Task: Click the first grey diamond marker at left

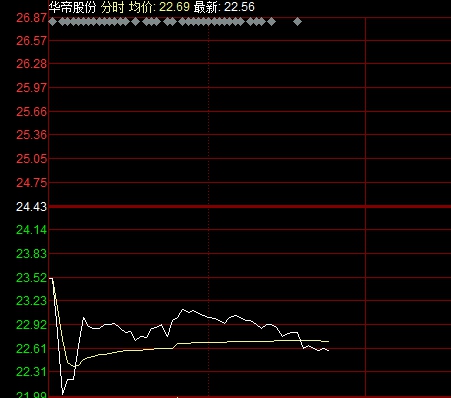Action: 53,22
